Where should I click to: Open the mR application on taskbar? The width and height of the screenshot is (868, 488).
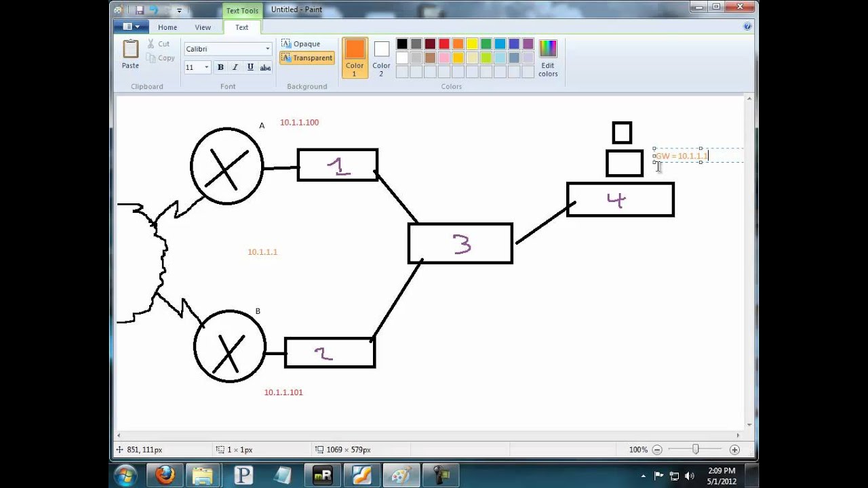(322, 475)
